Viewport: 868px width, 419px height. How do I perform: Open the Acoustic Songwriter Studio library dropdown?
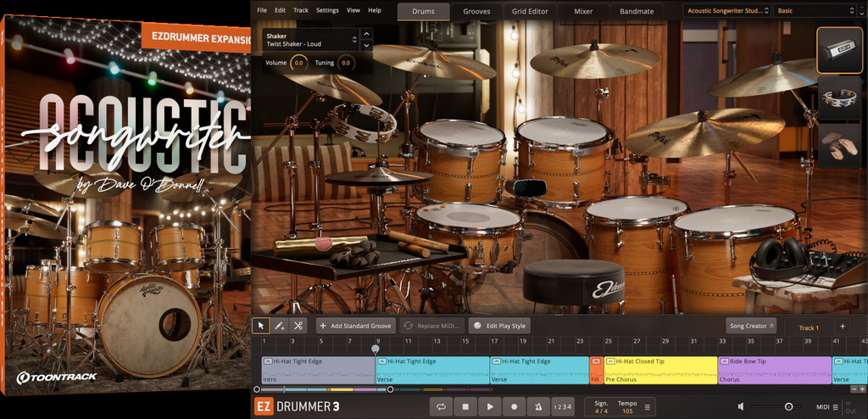(726, 10)
